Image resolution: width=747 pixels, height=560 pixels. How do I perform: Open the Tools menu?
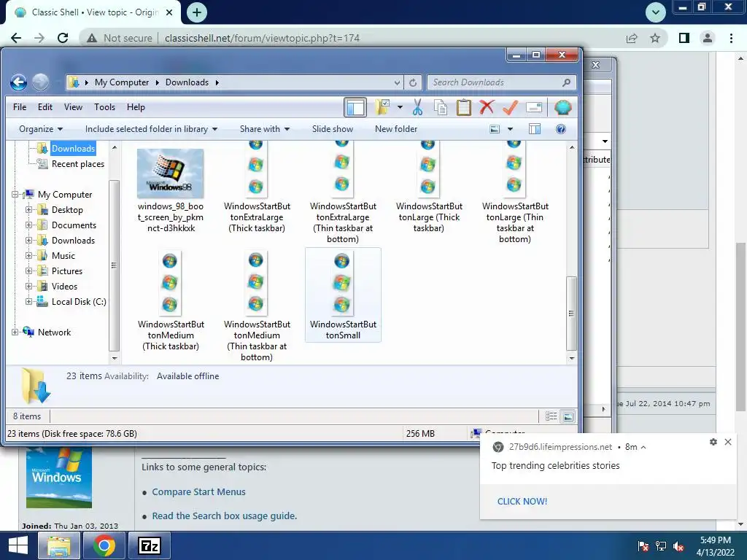point(104,107)
